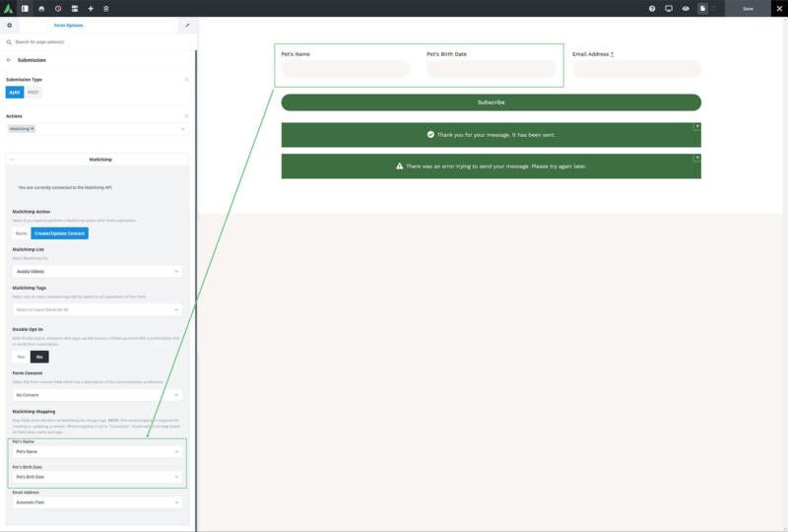Focus the Search for page options field
The height and width of the screenshot is (532, 788).
[x=100, y=42]
